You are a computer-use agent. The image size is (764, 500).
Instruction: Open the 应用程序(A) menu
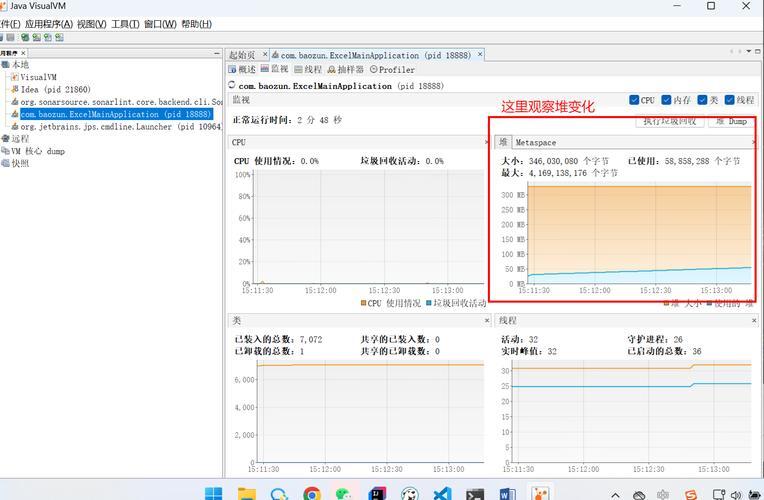(x=49, y=24)
